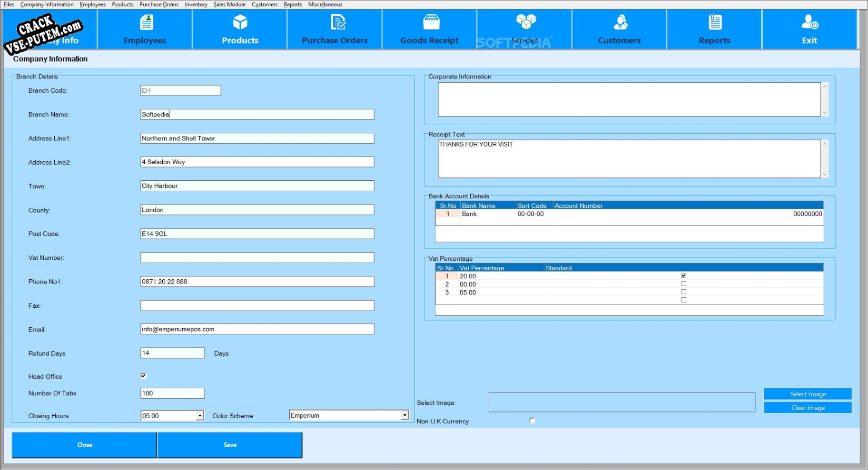The image size is (868, 470).
Task: Click into the Vat Number field
Action: 257,258
